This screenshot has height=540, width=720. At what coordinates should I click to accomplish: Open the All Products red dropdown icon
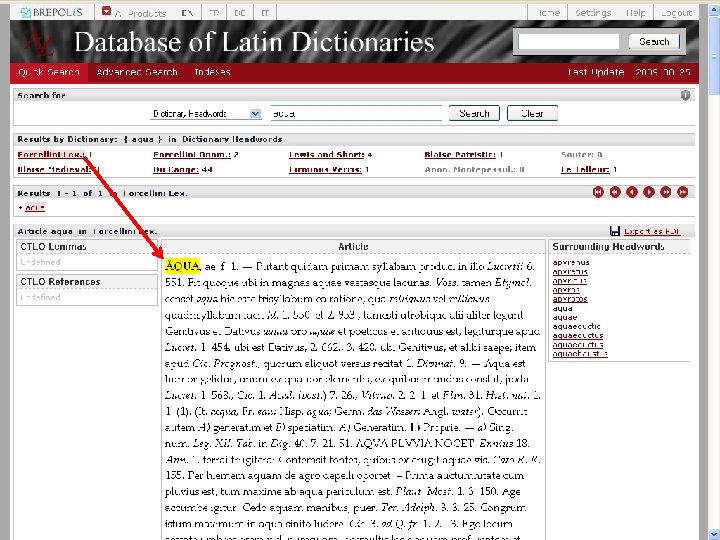(107, 11)
